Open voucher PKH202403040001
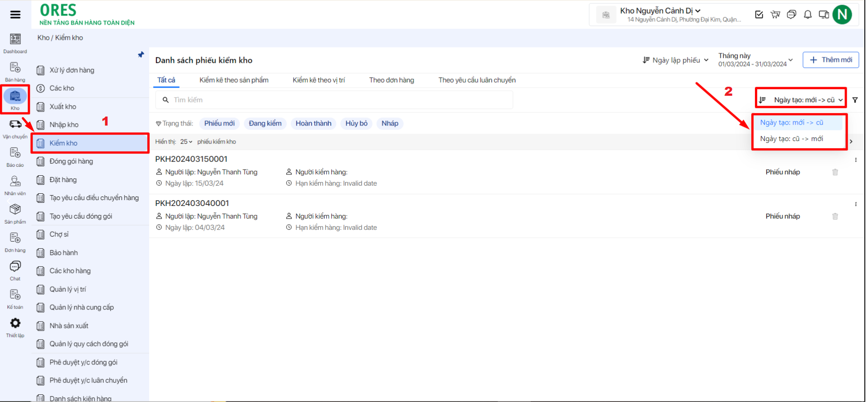The width and height of the screenshot is (868, 402). (192, 203)
